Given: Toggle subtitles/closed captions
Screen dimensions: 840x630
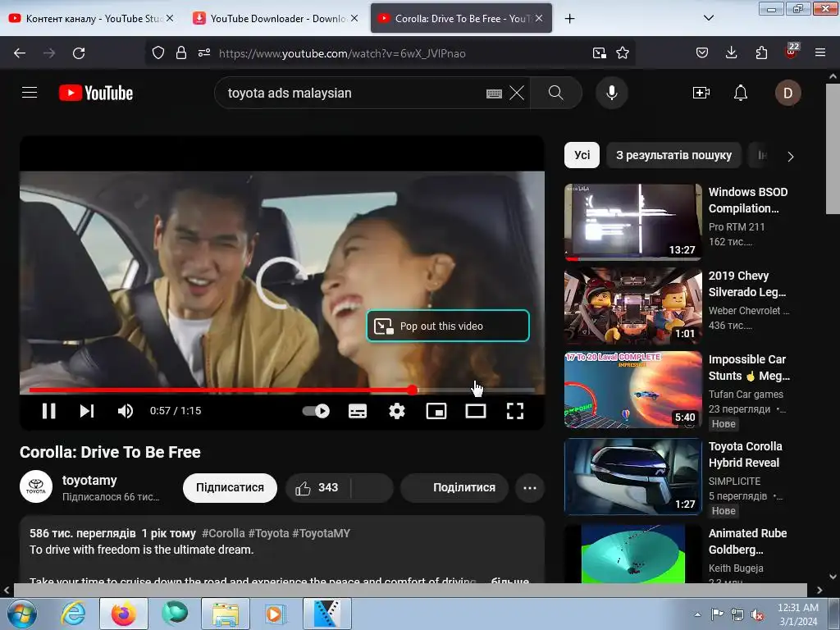Looking at the screenshot, I should (x=358, y=411).
